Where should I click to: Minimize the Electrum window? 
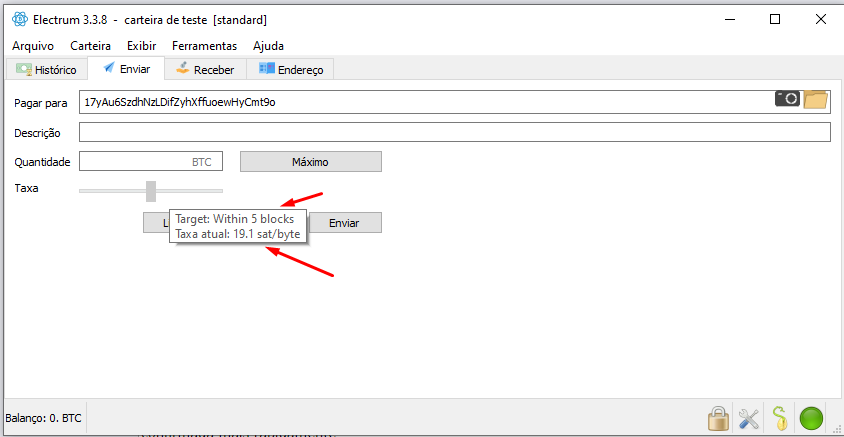[729, 20]
